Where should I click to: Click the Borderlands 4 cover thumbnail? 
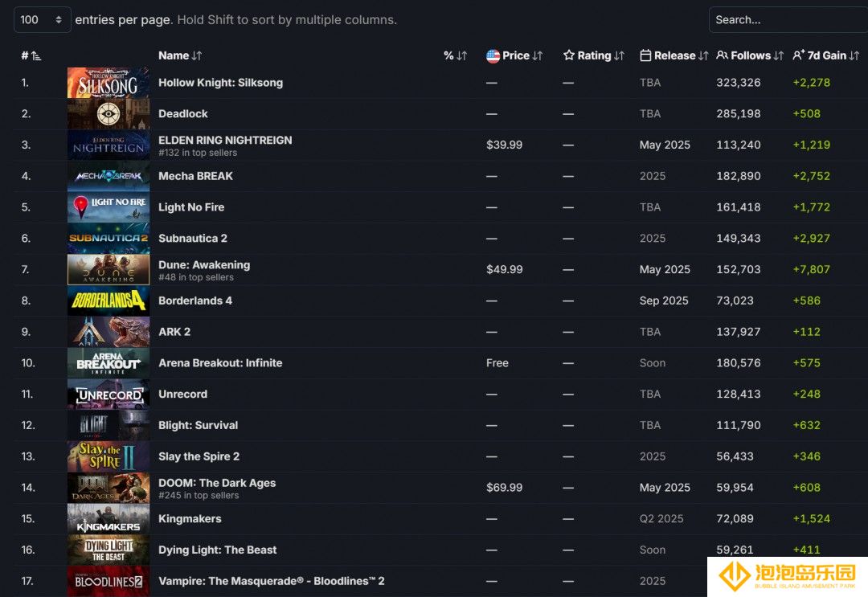coord(108,301)
